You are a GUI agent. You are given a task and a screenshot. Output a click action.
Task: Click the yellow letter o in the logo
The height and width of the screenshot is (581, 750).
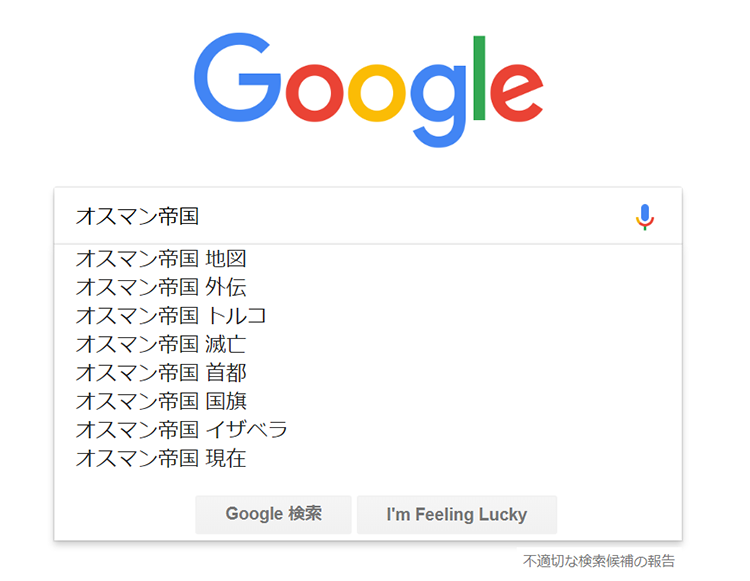376,93
